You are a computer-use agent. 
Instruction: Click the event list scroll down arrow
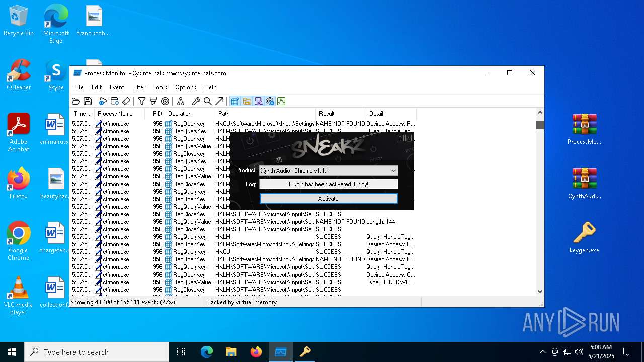540,291
